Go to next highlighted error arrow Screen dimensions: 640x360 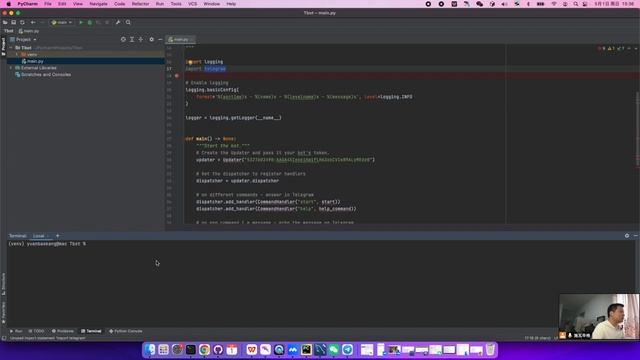636,49
